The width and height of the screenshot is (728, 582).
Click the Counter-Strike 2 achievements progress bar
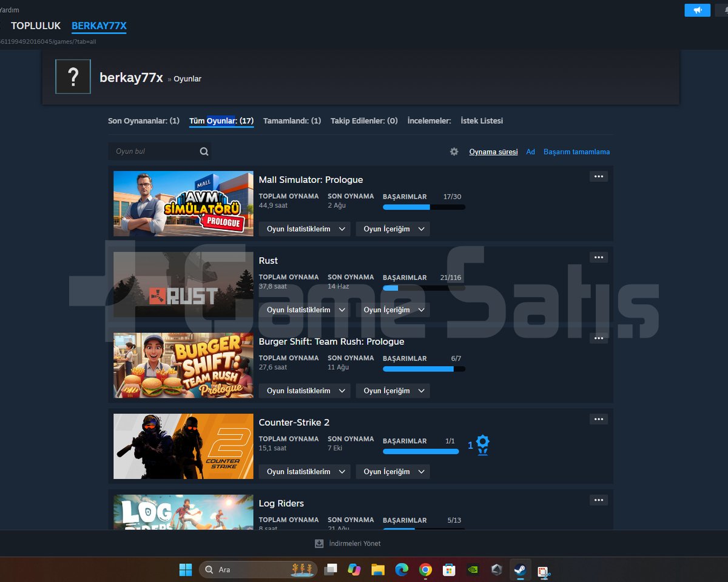[x=420, y=451]
